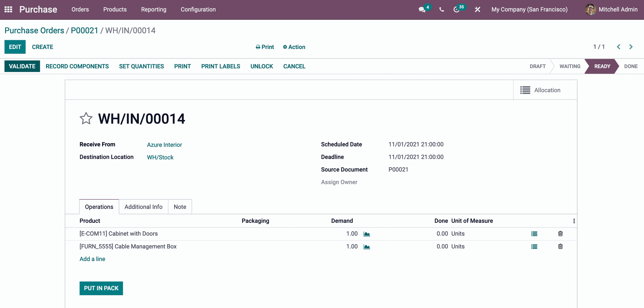
Task: Click the EDIT button
Action: pyautogui.click(x=15, y=47)
